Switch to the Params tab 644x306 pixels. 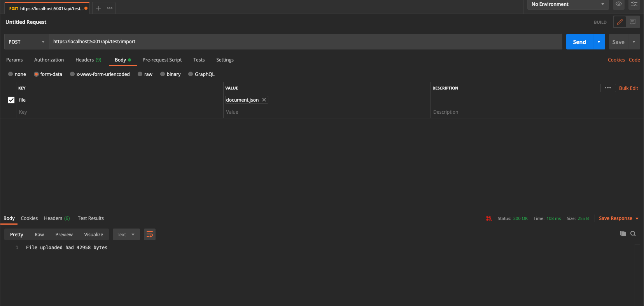click(x=14, y=60)
